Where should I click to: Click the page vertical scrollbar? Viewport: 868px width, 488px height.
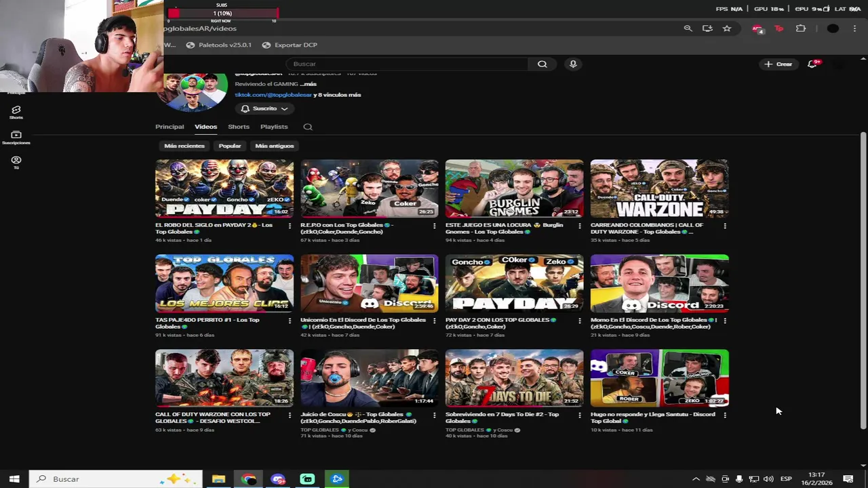point(863,280)
